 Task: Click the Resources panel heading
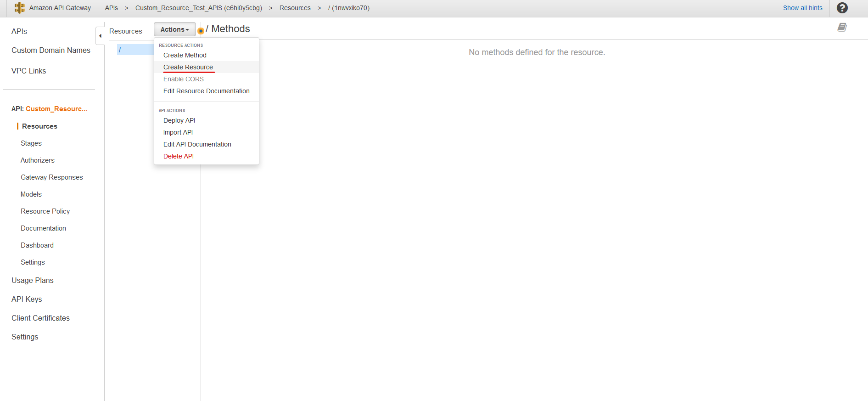pyautogui.click(x=126, y=31)
